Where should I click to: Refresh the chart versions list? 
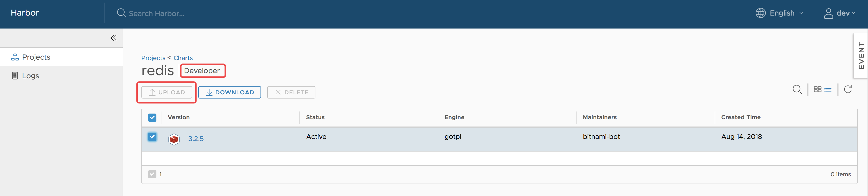coord(848,89)
